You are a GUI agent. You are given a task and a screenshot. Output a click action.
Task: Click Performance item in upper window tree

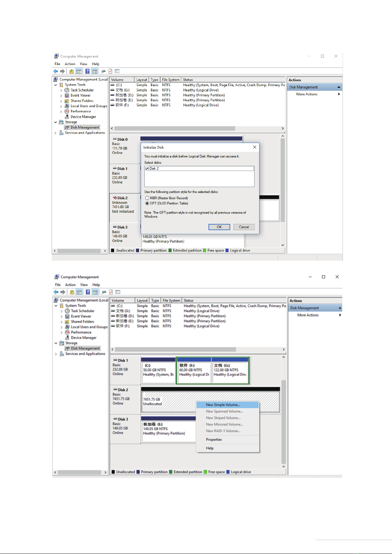click(x=81, y=111)
